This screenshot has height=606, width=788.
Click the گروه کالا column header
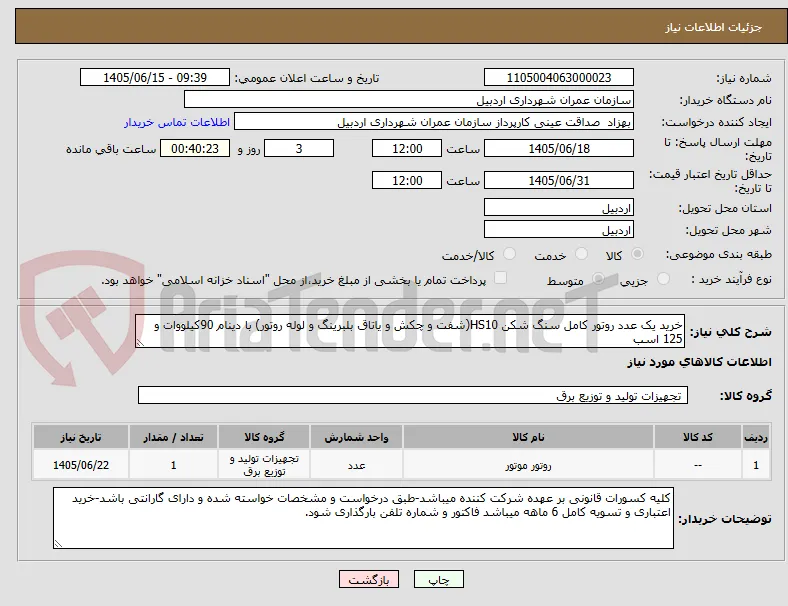click(264, 437)
